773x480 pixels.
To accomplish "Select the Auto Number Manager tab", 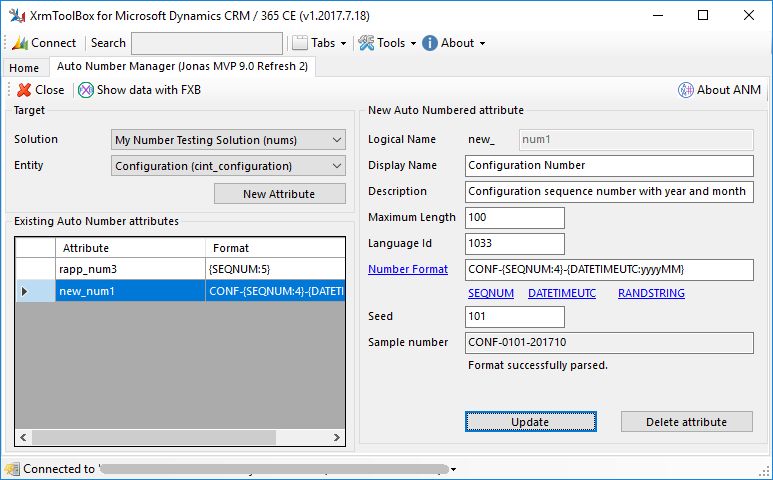I will tap(182, 67).
